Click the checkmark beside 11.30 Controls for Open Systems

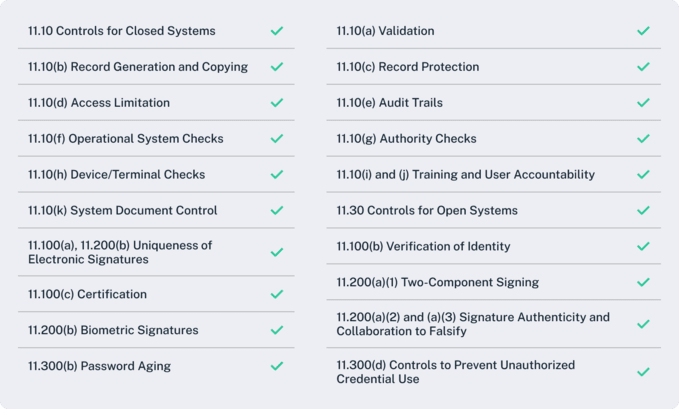(x=643, y=211)
